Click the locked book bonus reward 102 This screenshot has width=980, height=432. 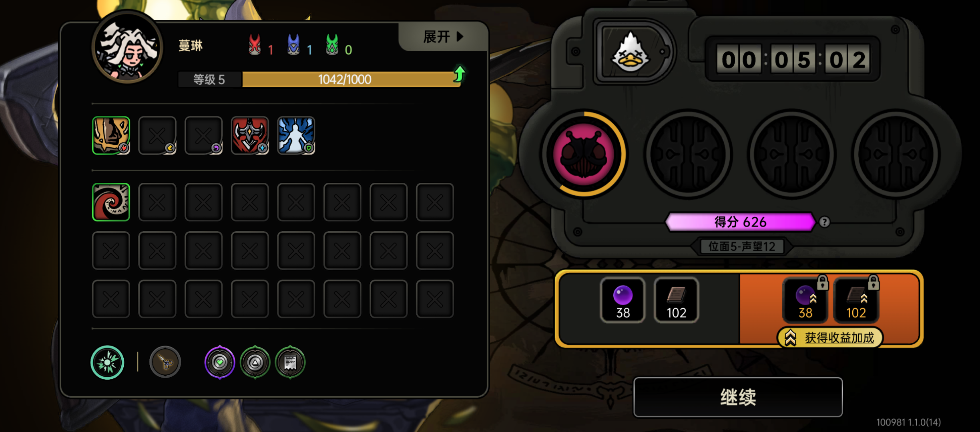(856, 300)
